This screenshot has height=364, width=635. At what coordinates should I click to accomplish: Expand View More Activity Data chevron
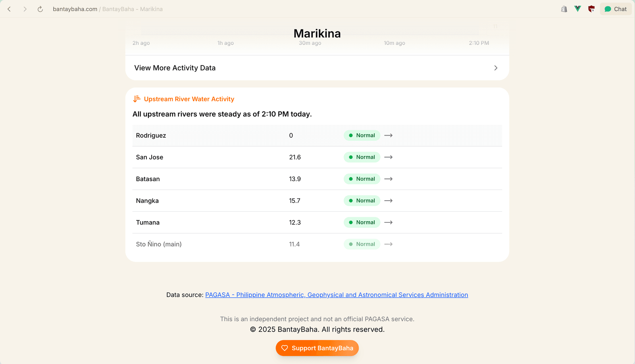pos(496,68)
